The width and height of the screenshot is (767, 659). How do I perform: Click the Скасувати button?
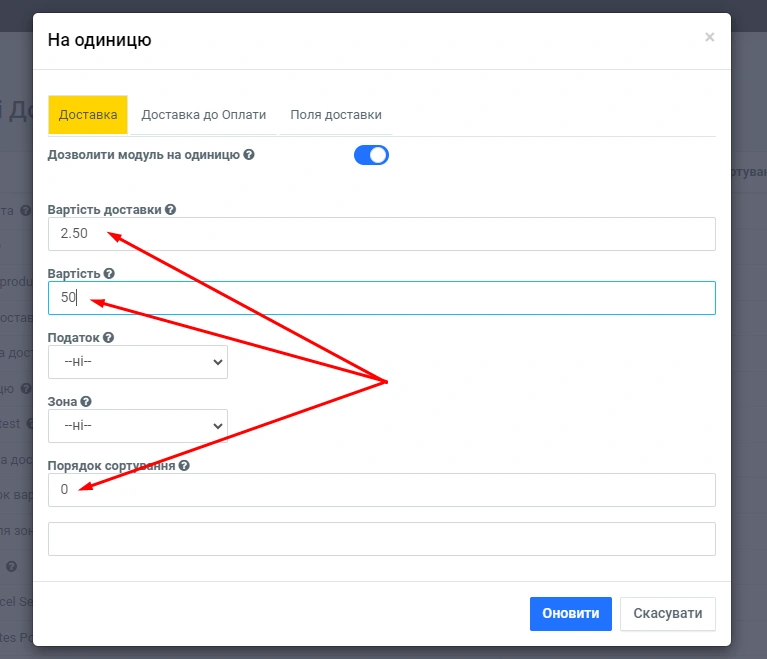(668, 614)
